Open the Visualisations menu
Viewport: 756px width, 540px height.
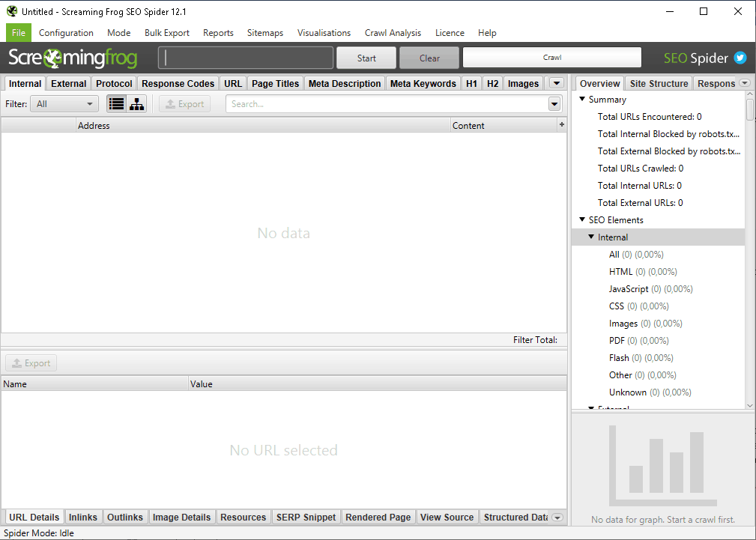coord(324,33)
